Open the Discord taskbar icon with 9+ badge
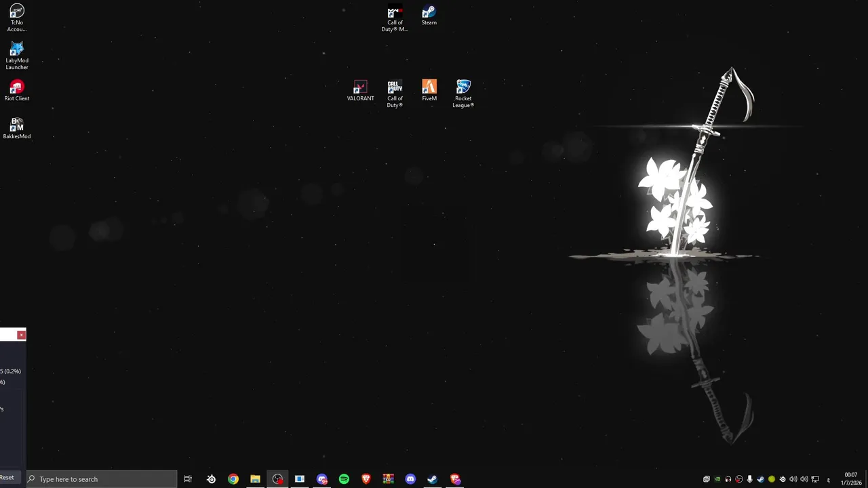This screenshot has height=488, width=868. [x=322, y=479]
